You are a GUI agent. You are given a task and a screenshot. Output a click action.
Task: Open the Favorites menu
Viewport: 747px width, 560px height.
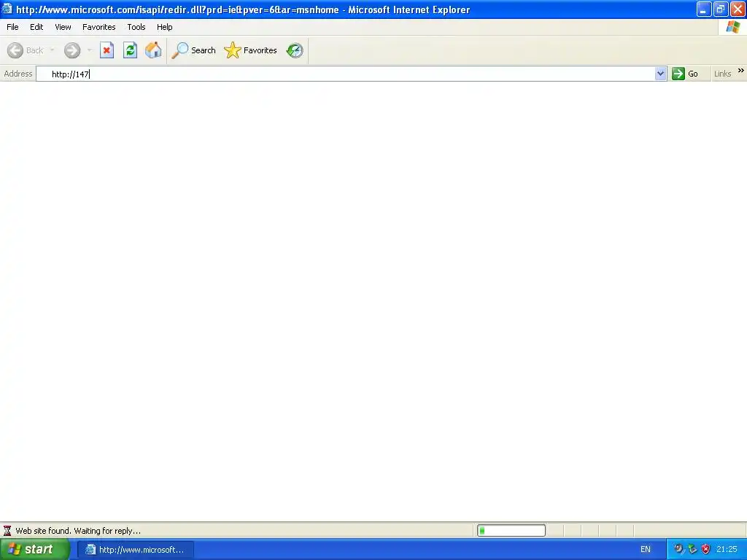click(98, 27)
